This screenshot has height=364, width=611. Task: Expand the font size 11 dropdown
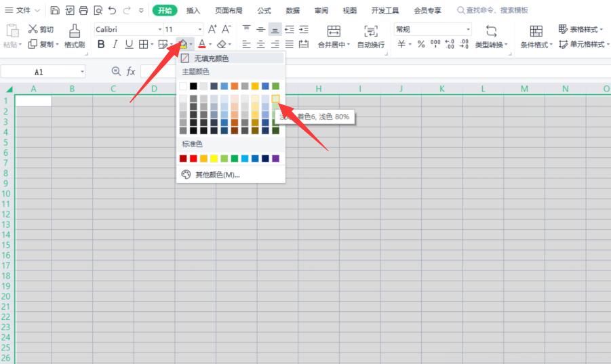(x=184, y=29)
